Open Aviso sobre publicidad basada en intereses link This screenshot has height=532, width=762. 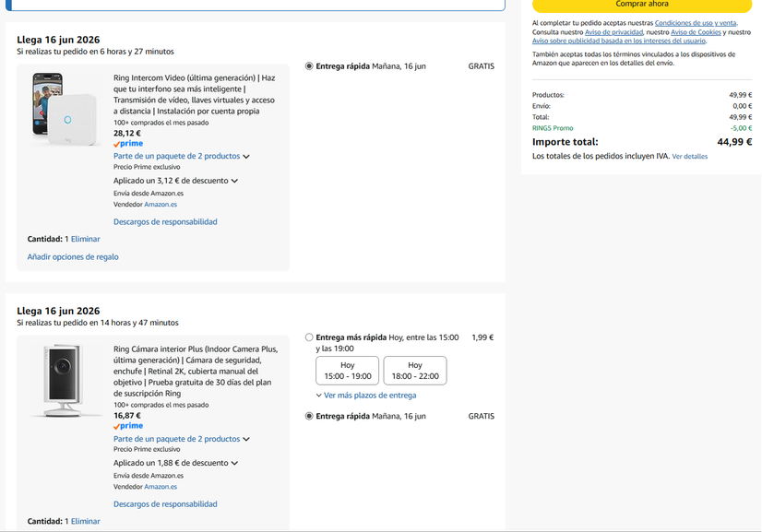[x=619, y=41]
